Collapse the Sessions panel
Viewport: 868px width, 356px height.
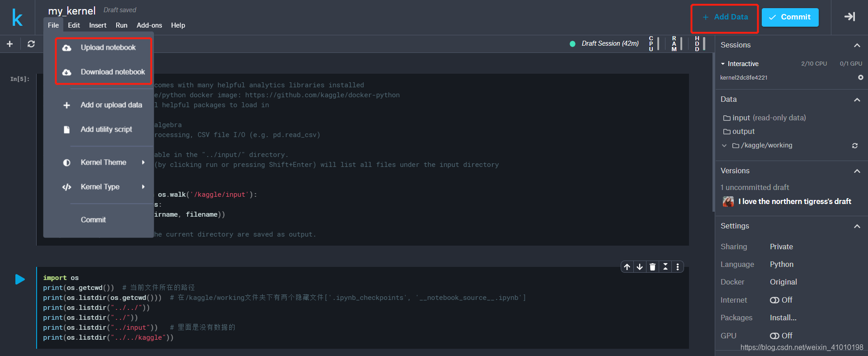pyautogui.click(x=857, y=45)
